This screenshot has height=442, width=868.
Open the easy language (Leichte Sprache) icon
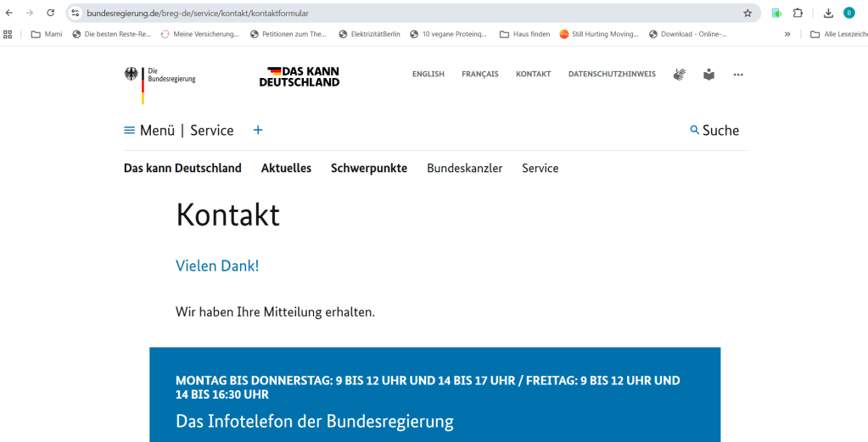708,75
